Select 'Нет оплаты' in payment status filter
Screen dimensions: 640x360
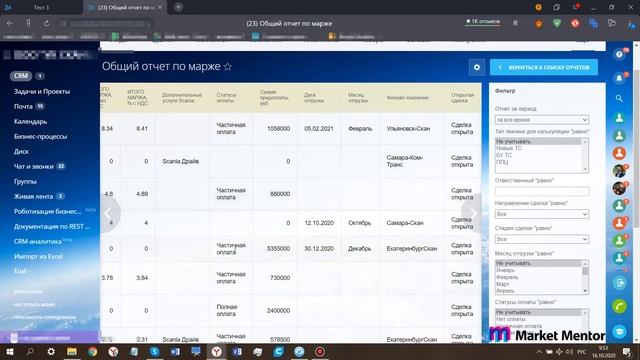click(x=511, y=319)
